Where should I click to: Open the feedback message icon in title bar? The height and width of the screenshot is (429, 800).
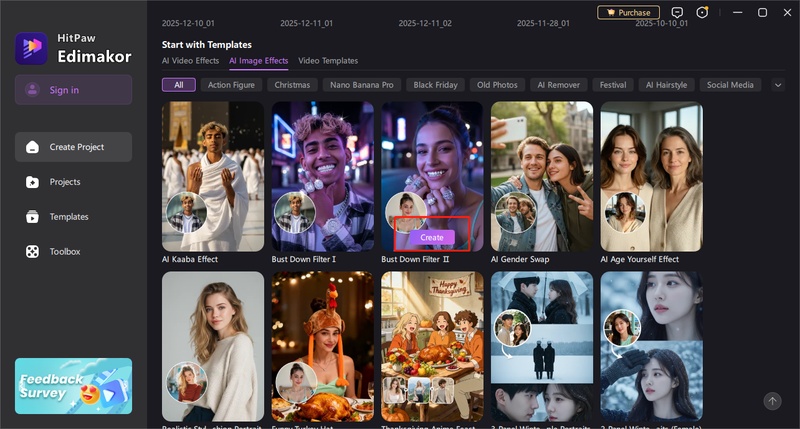pyautogui.click(x=677, y=13)
